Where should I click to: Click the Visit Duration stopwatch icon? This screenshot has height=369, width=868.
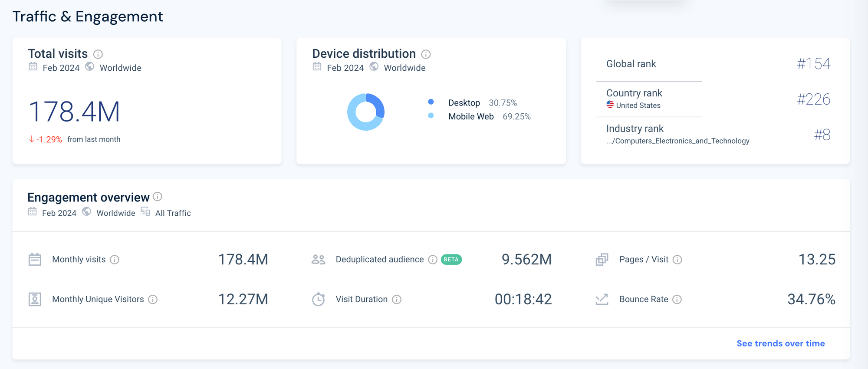click(x=319, y=300)
